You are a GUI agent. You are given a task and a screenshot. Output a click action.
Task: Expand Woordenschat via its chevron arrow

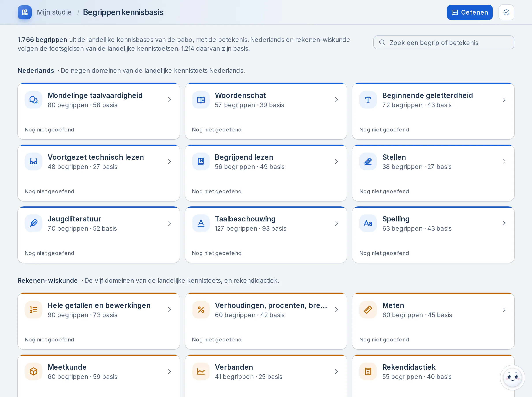pos(336,100)
